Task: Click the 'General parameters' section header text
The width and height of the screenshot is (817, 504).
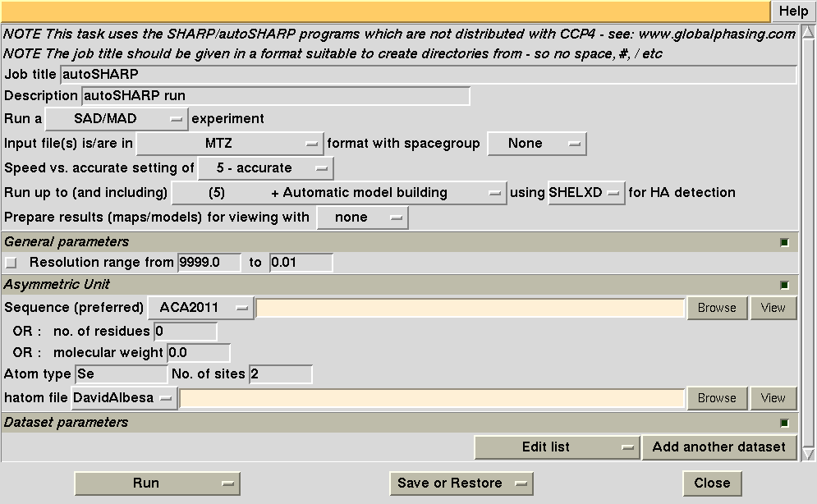Action: [x=67, y=242]
